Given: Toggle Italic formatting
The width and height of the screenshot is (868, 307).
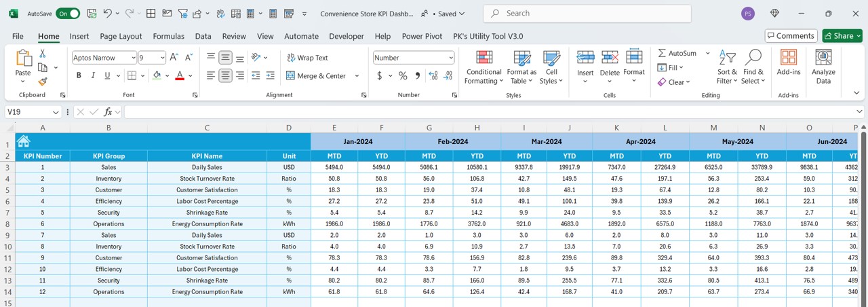Looking at the screenshot, I should click(x=94, y=75).
